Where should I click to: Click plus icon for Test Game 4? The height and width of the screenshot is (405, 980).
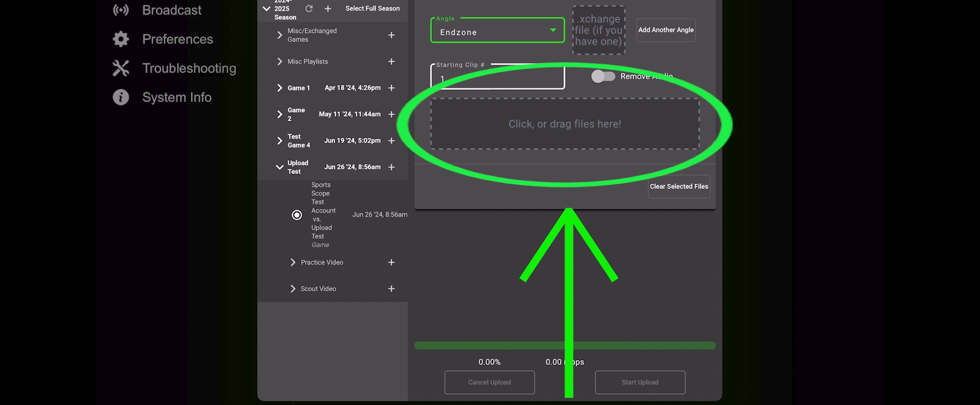point(391,141)
